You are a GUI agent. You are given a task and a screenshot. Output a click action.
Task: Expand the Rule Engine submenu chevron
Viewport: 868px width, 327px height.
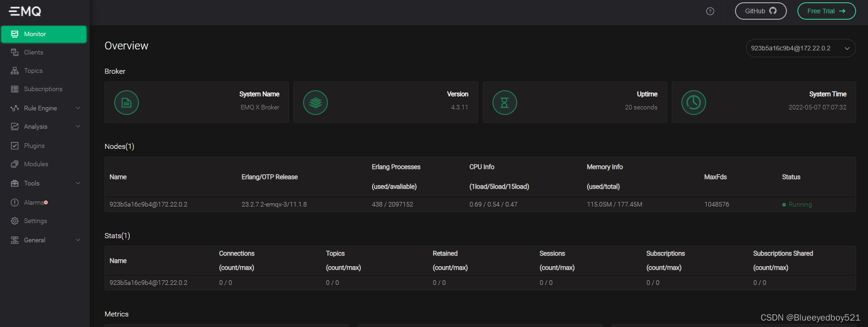click(78, 108)
